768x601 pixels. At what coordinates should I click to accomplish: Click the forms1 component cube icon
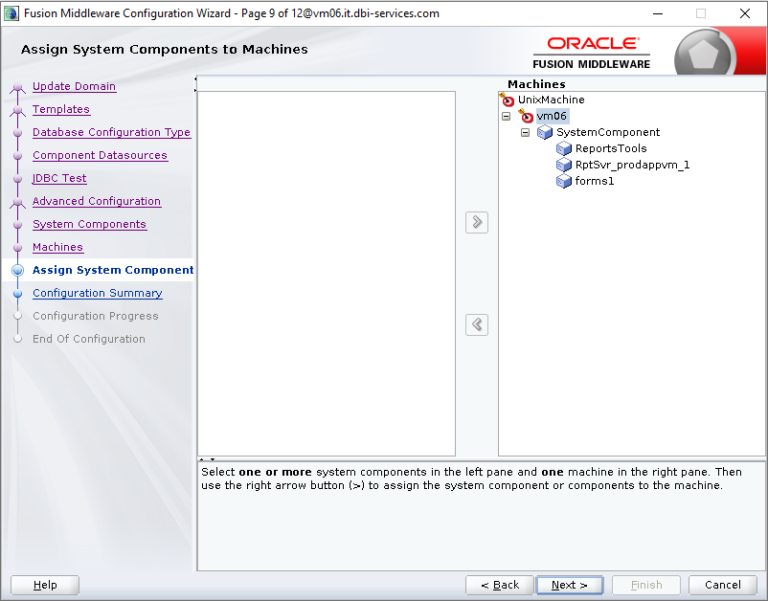(x=564, y=181)
